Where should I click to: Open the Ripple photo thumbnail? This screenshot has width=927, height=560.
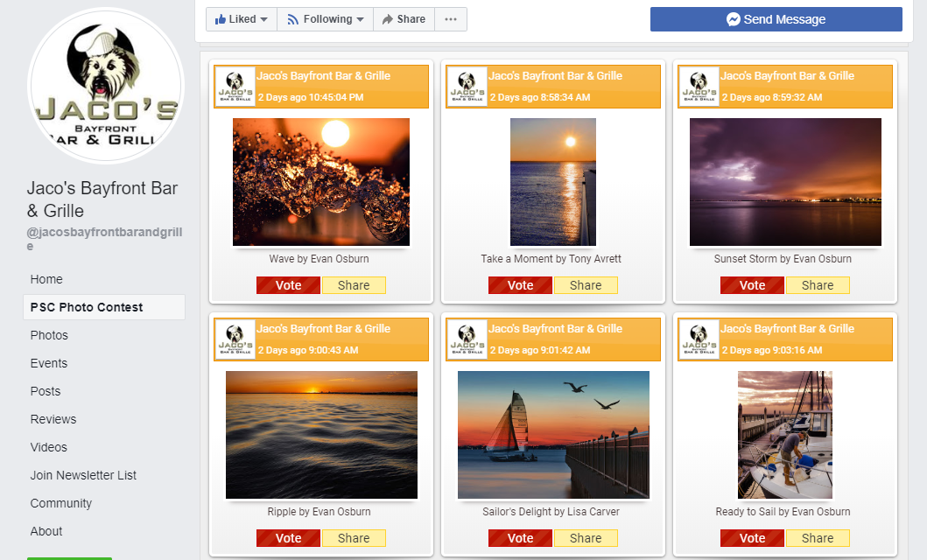point(321,435)
